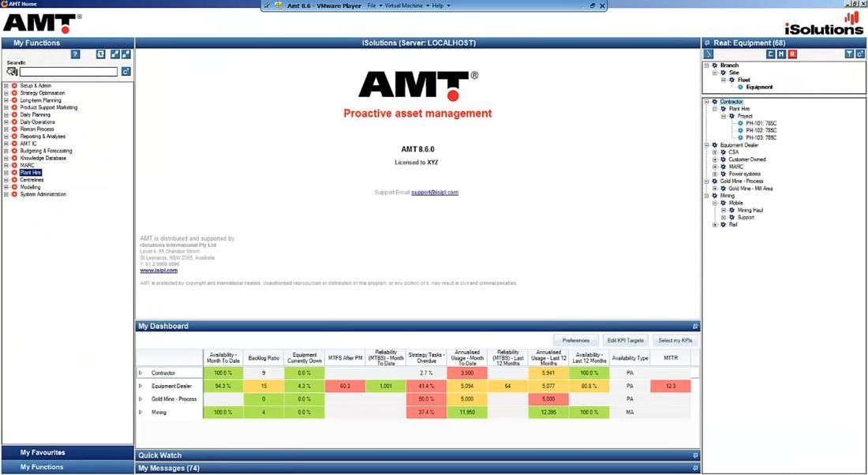Select the arrow icon below Real Equipment title
The width and height of the screenshot is (868, 475).
pyautogui.click(x=708, y=53)
